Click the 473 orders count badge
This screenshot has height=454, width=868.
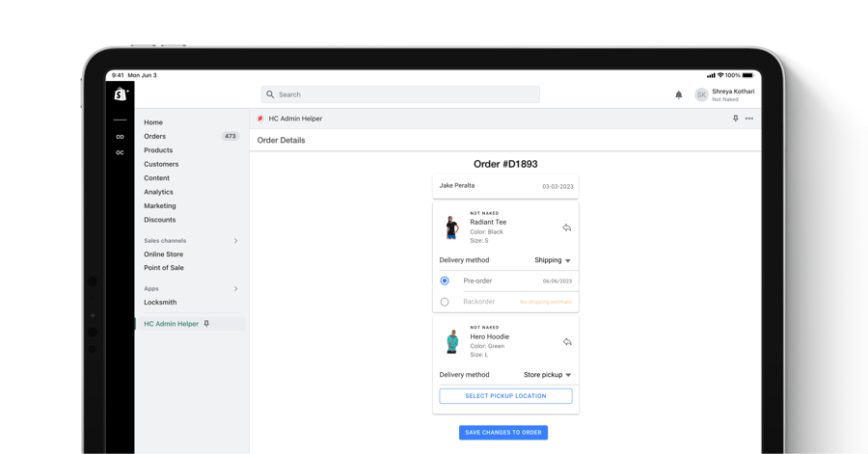[x=231, y=136]
